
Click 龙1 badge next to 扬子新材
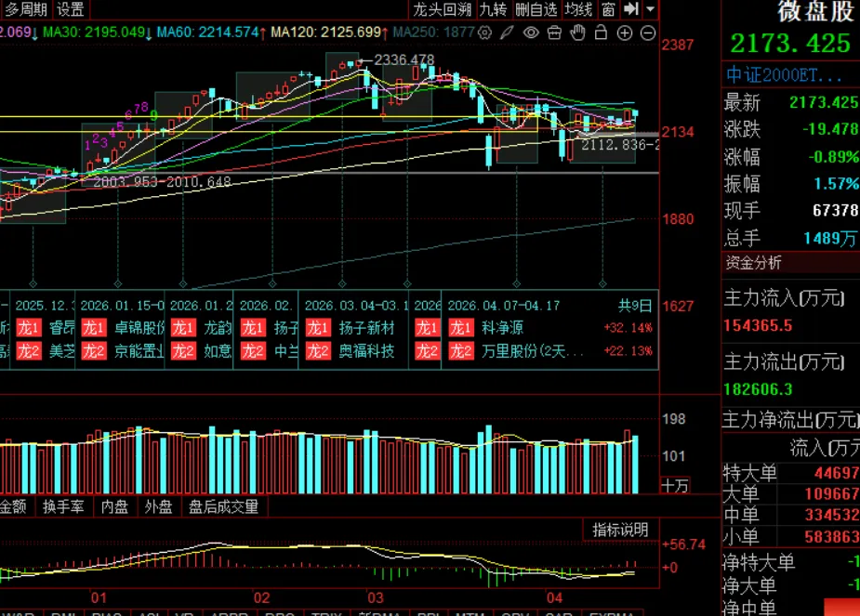[318, 328]
